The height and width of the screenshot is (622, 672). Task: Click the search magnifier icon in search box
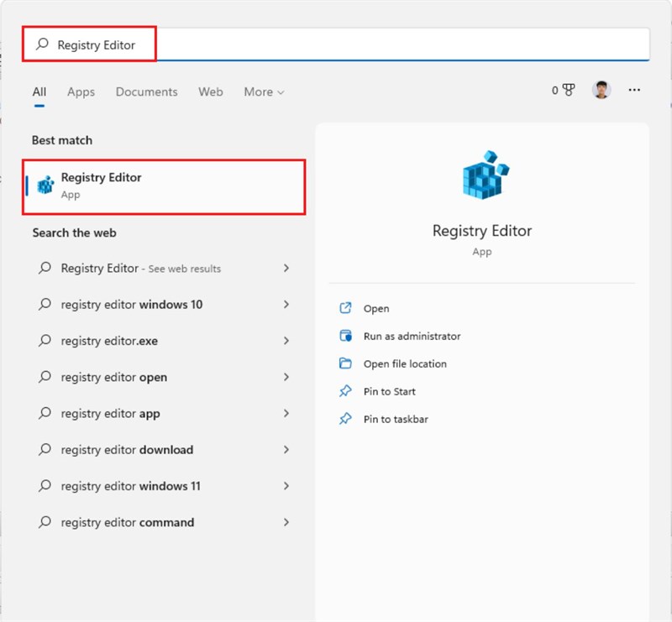pos(42,44)
